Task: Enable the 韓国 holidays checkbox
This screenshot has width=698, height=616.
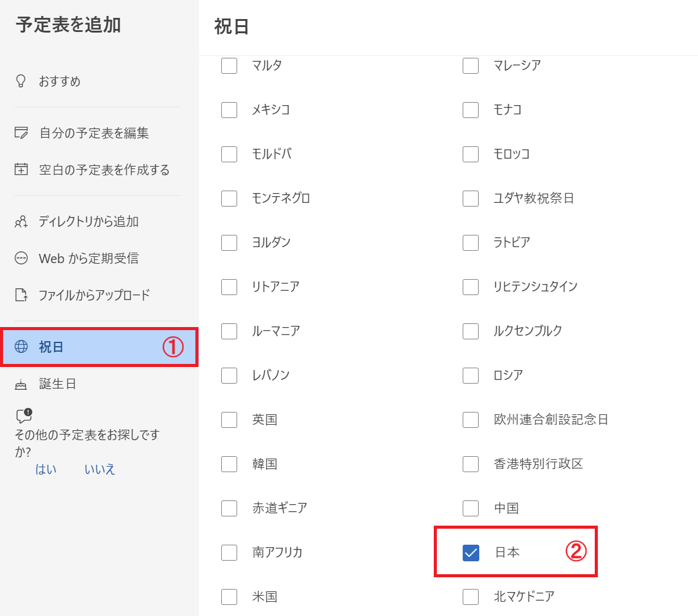Action: coord(229,464)
